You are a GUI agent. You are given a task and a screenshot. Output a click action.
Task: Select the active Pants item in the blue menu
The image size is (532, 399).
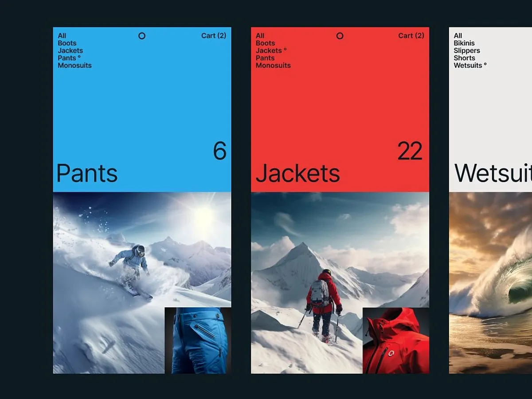coord(69,58)
